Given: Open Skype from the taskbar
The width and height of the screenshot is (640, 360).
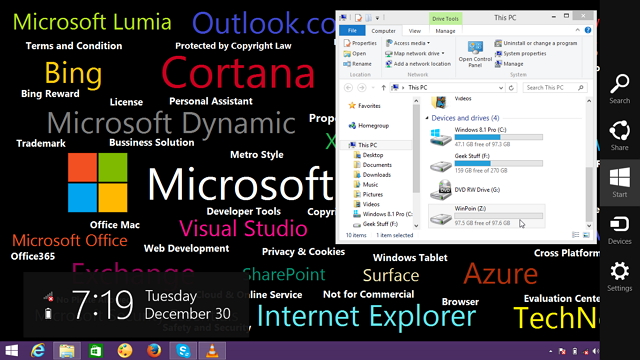Looking at the screenshot, I should (x=183, y=351).
